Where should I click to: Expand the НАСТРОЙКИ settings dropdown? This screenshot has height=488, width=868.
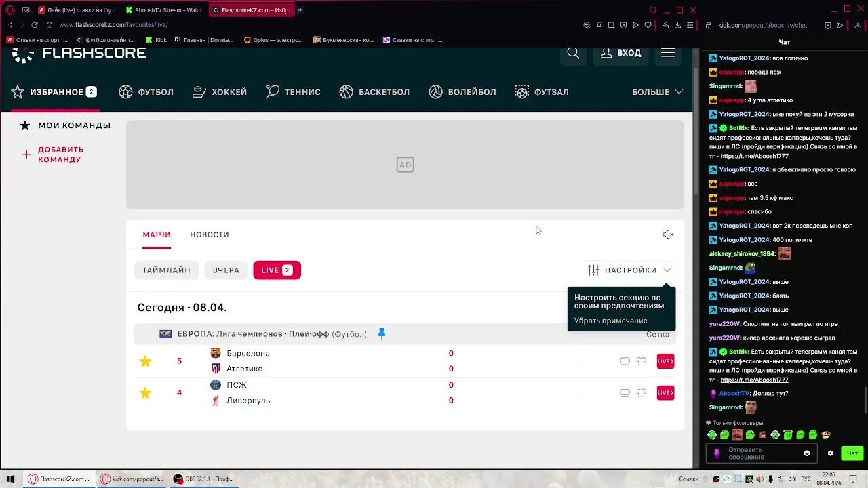click(629, 270)
